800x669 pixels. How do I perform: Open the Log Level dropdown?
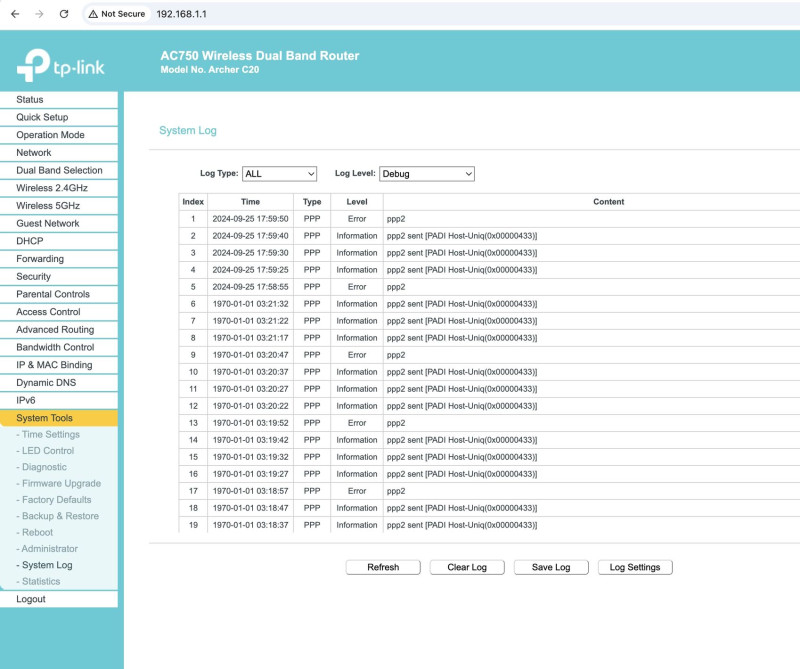tap(427, 174)
